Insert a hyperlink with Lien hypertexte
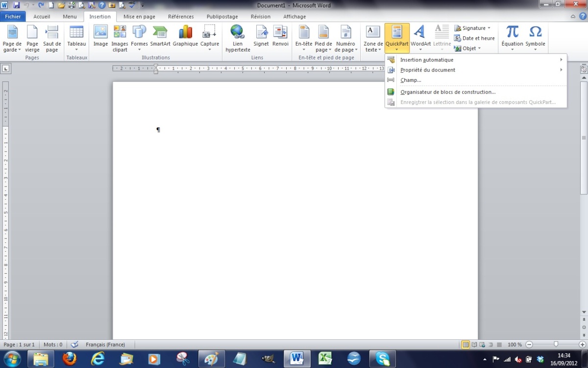Screen dimensions: 588x368 (238, 39)
